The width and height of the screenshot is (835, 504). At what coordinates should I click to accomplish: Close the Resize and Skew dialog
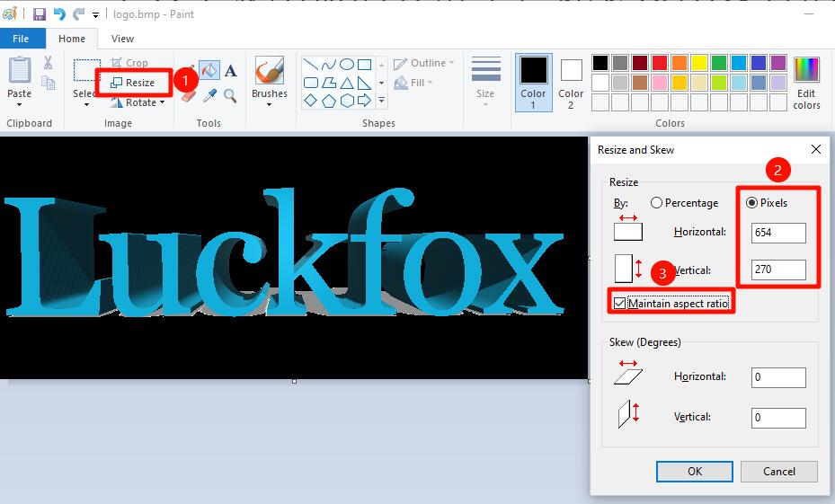[816, 149]
